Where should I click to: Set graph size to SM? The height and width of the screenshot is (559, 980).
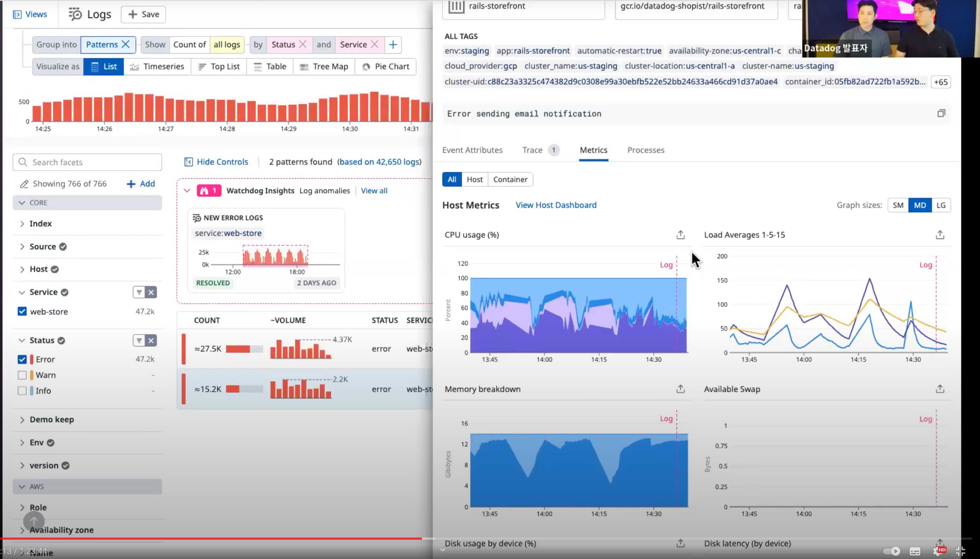(x=898, y=205)
